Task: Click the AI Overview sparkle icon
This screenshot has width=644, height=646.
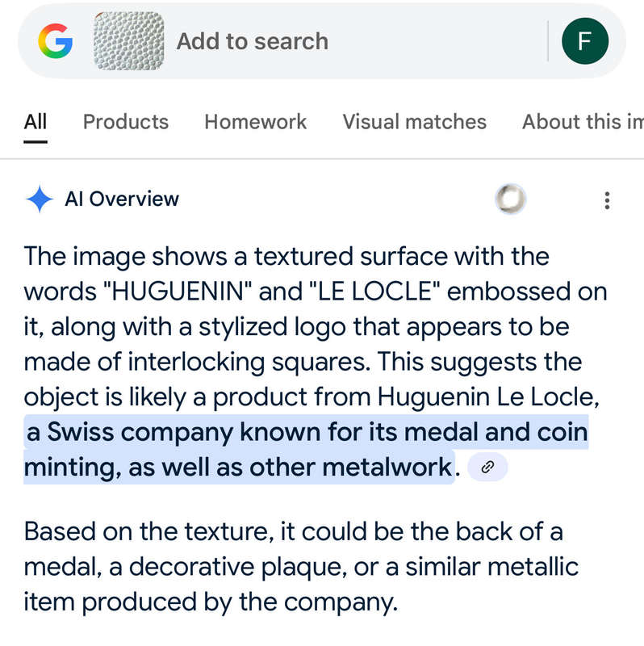Action: [40, 199]
